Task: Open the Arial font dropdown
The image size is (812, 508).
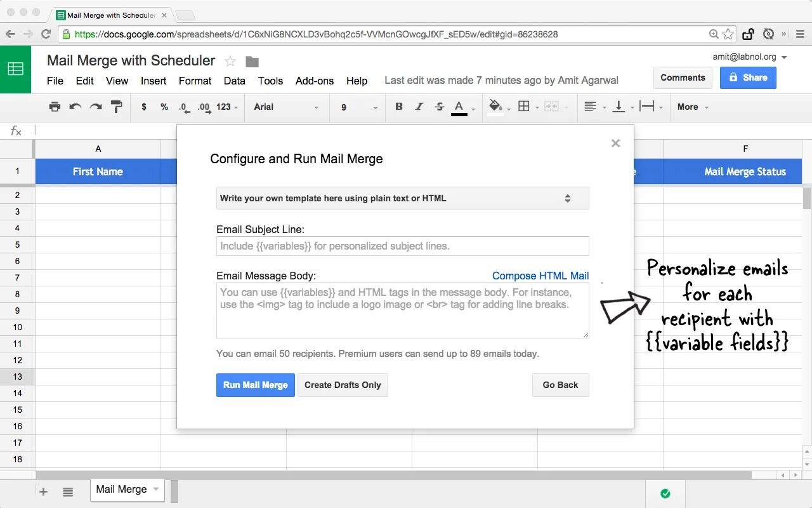Action: pyautogui.click(x=286, y=107)
